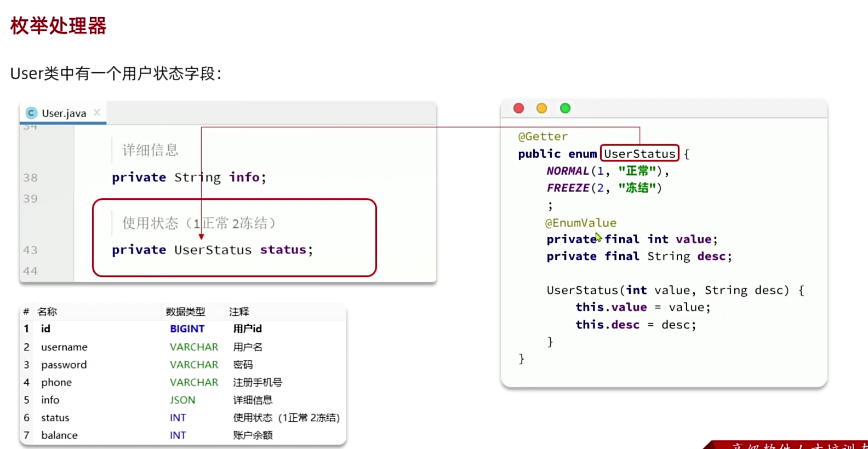Viewport: 868px width, 449px height.
Task: Click the Java class icon on User.java tab
Action: [x=32, y=113]
